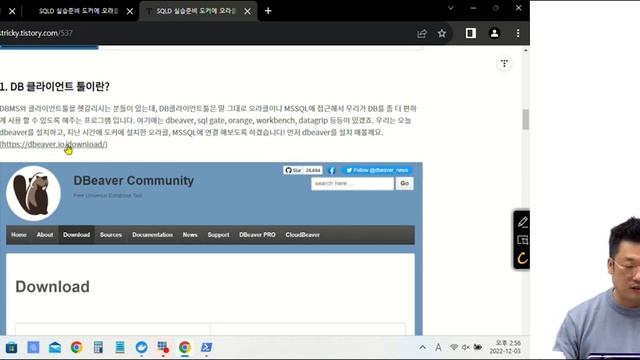640x360 pixels.
Task: Close the active SQLD tab
Action: pyautogui.click(x=247, y=11)
